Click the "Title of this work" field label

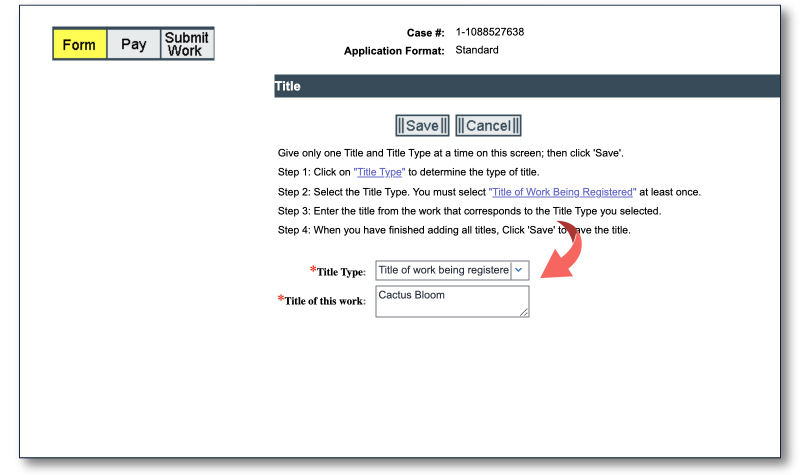pyautogui.click(x=324, y=301)
